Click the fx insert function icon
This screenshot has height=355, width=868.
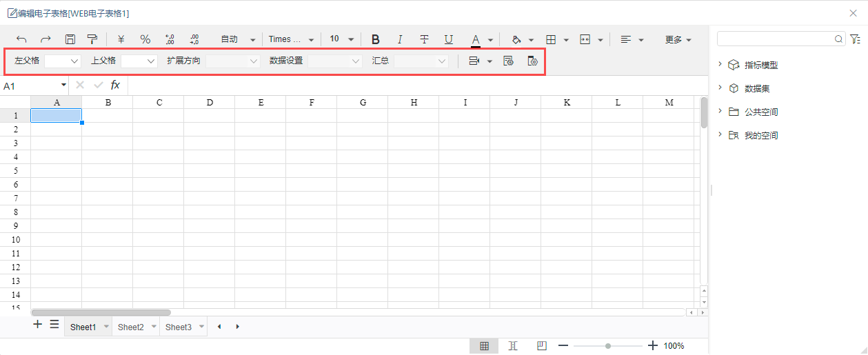point(115,85)
